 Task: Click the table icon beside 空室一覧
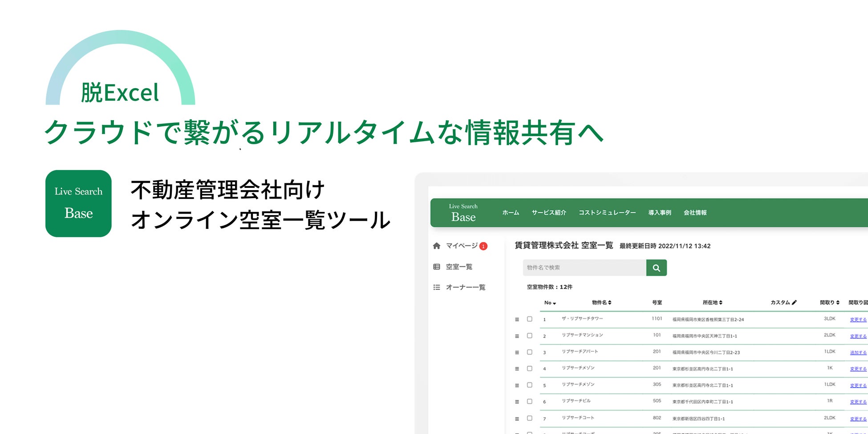tap(437, 267)
